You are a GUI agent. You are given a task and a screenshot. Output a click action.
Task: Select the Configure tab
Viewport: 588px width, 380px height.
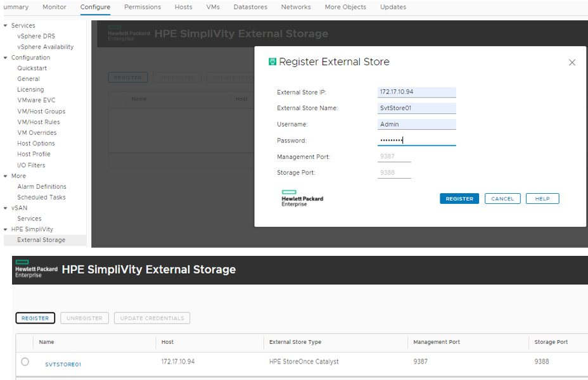(x=95, y=7)
